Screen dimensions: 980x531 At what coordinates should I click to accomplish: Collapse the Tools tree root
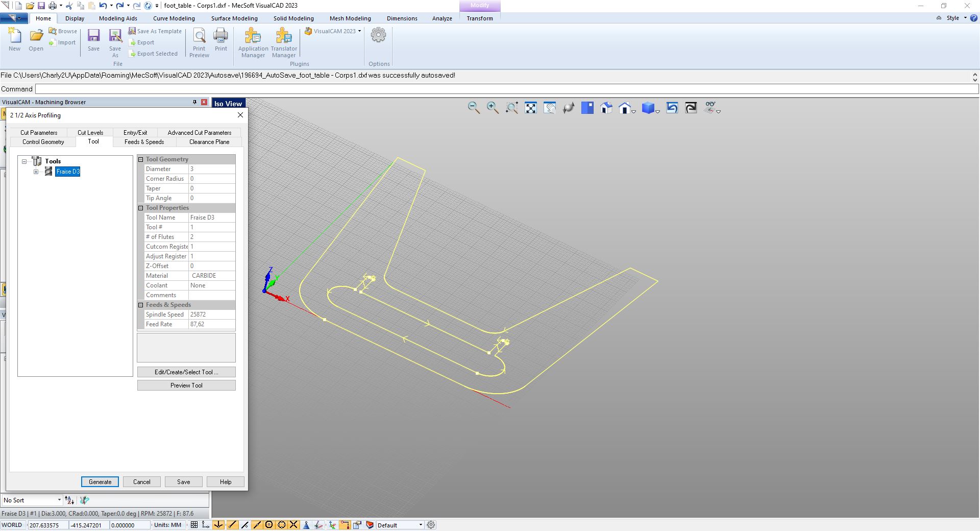coord(24,161)
